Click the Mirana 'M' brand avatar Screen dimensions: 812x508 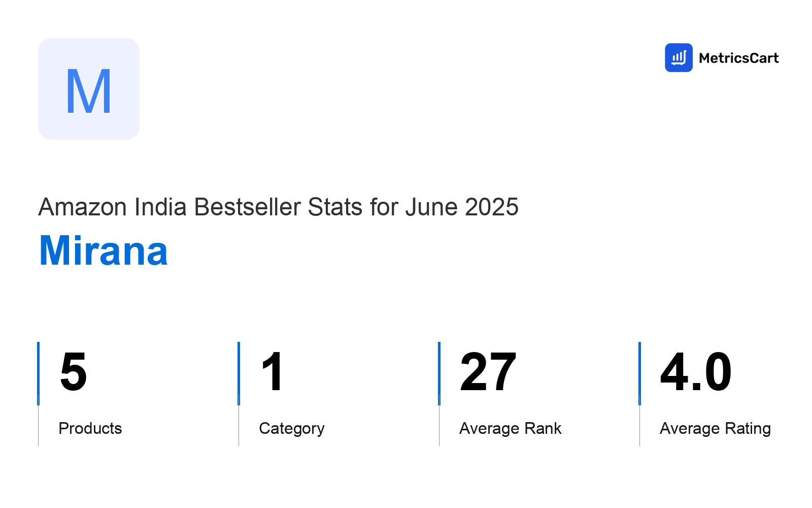pyautogui.click(x=89, y=89)
